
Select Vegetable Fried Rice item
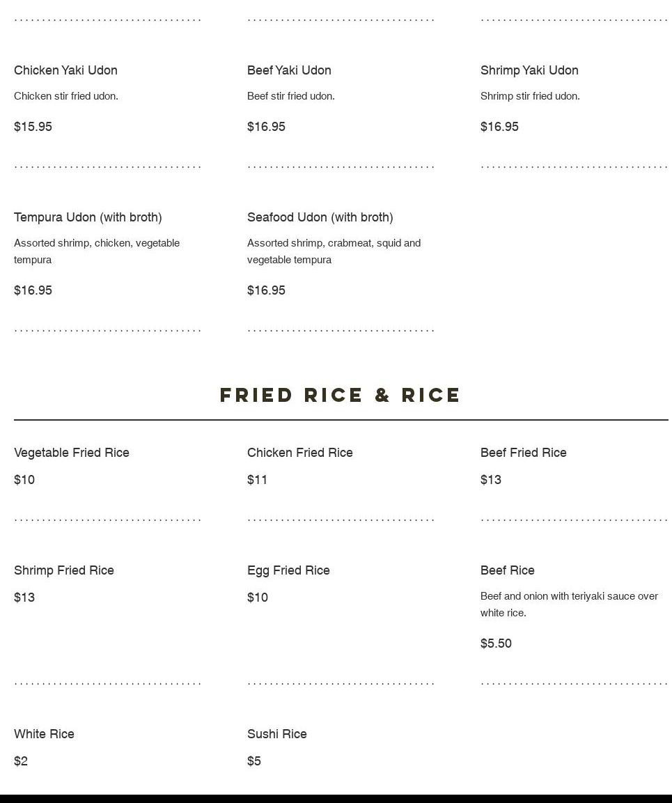point(71,453)
